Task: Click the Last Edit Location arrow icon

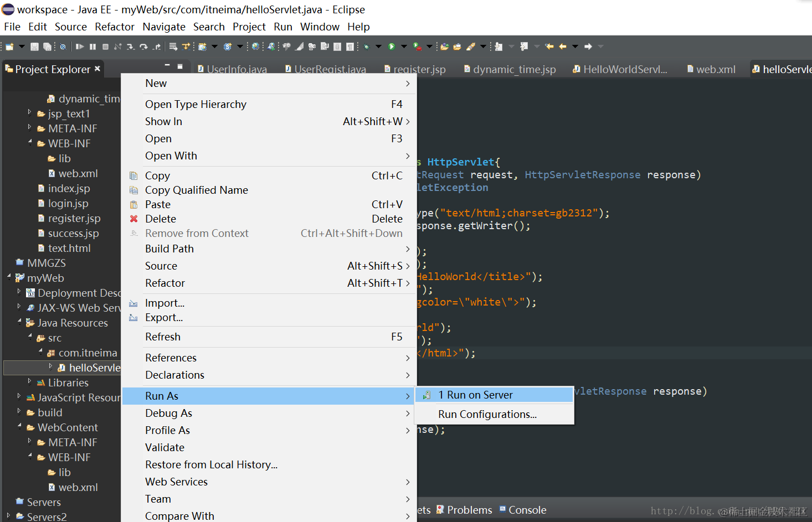Action: tap(549, 46)
